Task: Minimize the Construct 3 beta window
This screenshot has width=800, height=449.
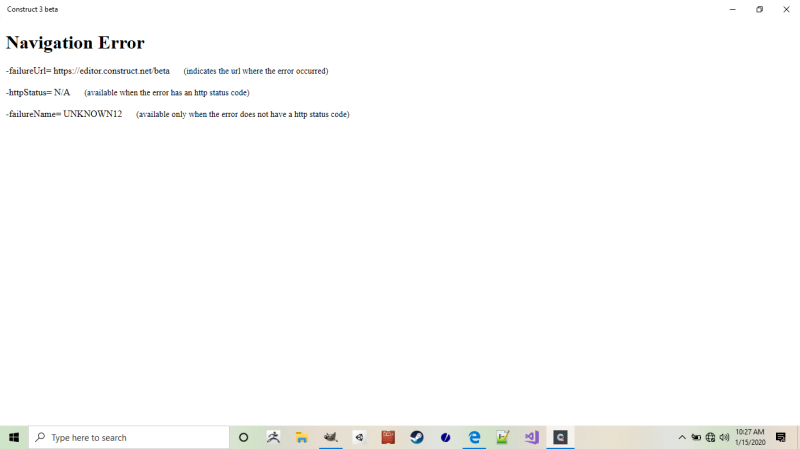Action: point(733,9)
